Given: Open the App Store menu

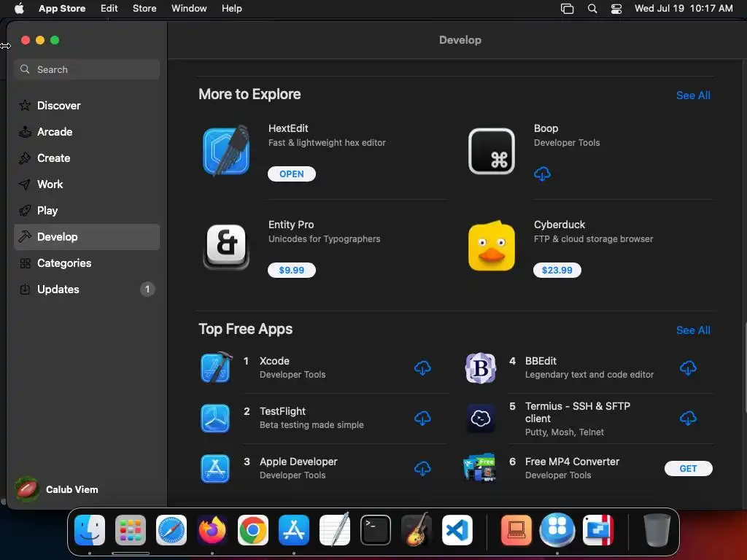Looking at the screenshot, I should pos(62,8).
